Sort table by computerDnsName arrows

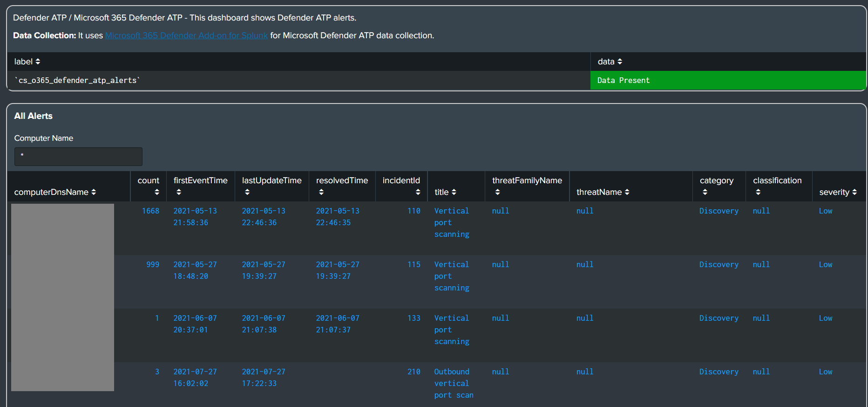point(94,192)
